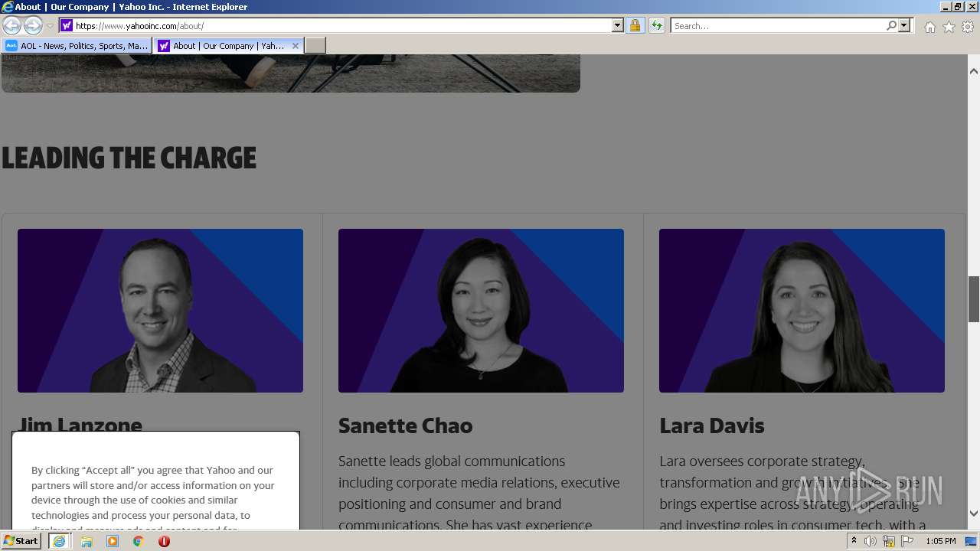Click the browser Back arrow button
The width and height of the screenshot is (980, 551).
click(11, 25)
